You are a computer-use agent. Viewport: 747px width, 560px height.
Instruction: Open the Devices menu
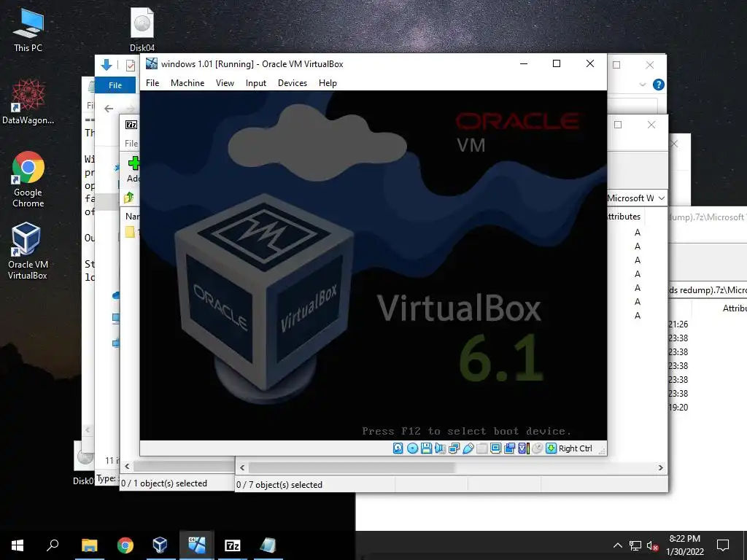pyautogui.click(x=293, y=83)
